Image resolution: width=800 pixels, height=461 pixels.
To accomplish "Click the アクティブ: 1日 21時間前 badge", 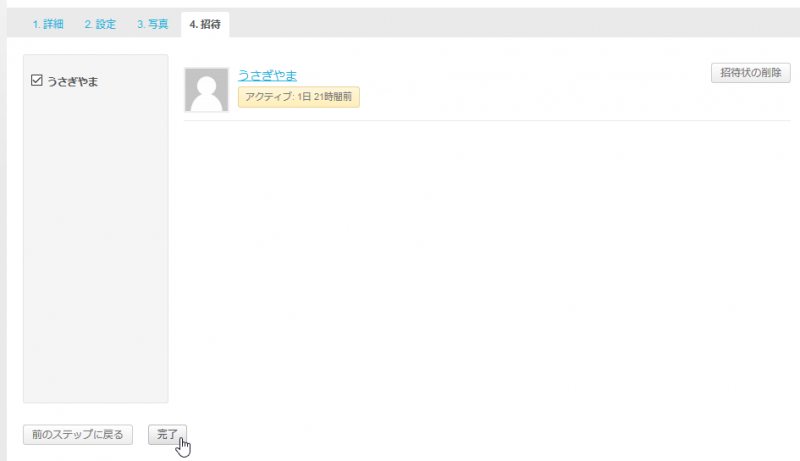I will pos(298,97).
